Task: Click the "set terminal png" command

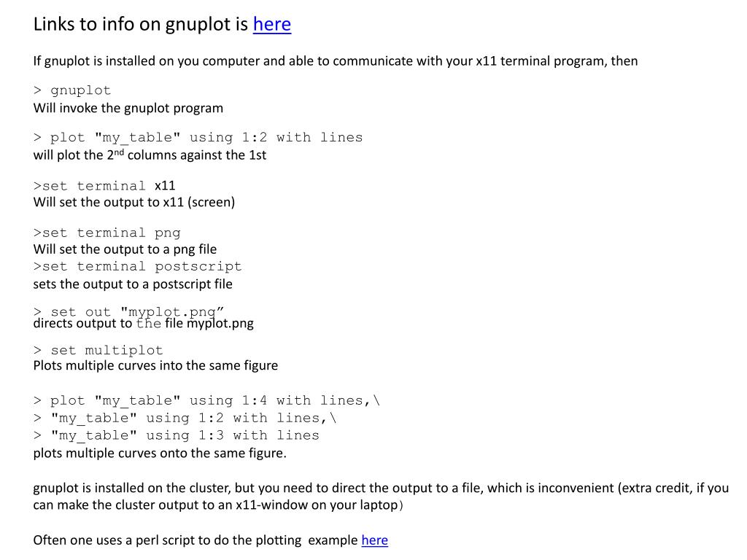Action: [107, 233]
